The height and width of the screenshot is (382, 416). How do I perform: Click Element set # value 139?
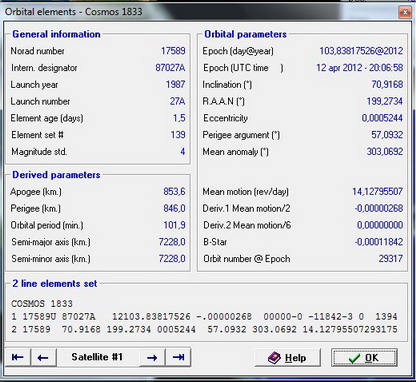coord(178,135)
